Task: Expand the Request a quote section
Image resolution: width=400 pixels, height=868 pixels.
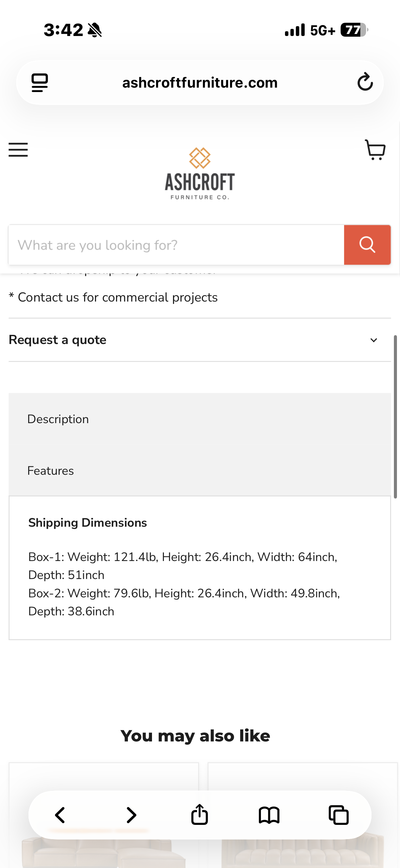Action: click(200, 340)
